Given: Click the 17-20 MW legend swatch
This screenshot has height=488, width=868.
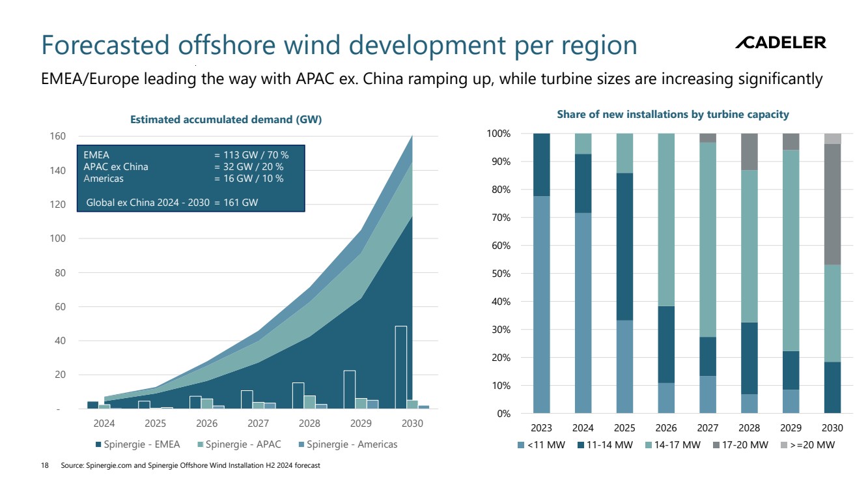Looking at the screenshot, I should coord(717,446).
